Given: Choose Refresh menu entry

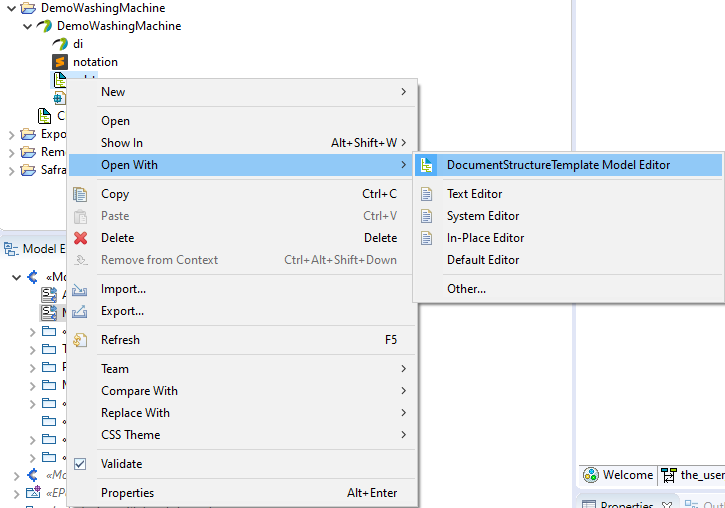Looking at the screenshot, I should pyautogui.click(x=242, y=340).
